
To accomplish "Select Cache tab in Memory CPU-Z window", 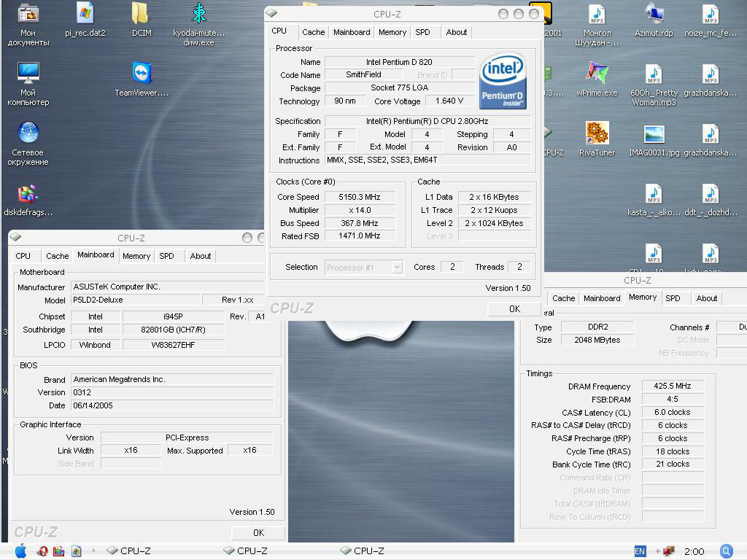I will click(x=564, y=298).
